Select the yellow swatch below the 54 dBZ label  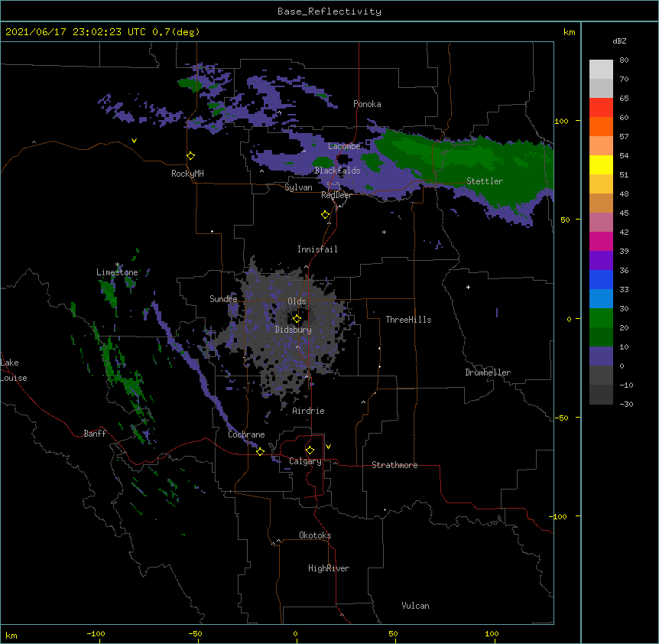point(601,164)
